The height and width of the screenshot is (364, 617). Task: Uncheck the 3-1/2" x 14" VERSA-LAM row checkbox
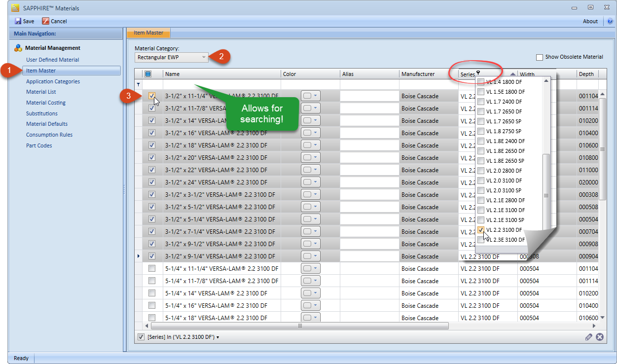[152, 120]
